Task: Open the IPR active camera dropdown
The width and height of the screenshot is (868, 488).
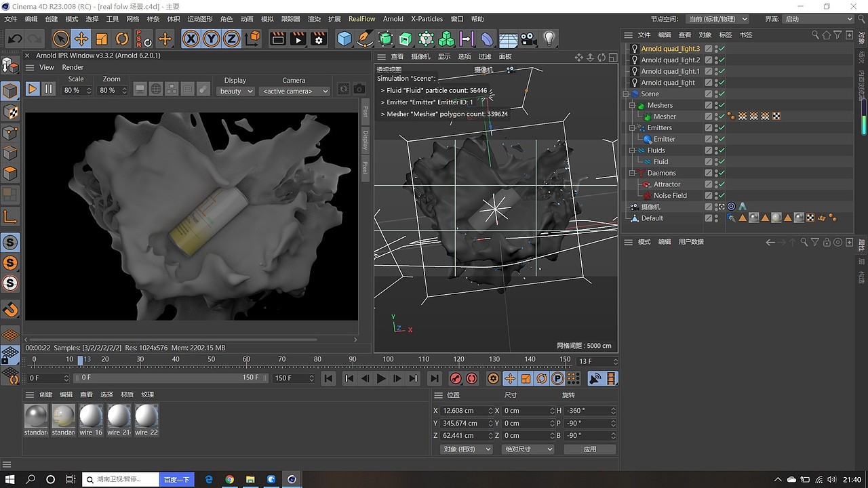Action: coord(294,91)
